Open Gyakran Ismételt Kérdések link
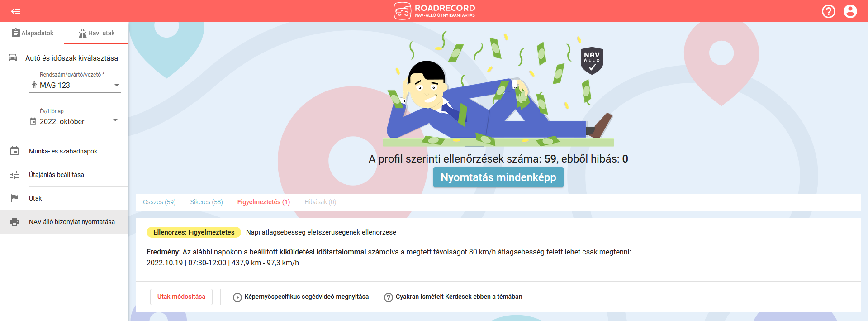The image size is (868, 321). pos(453,297)
